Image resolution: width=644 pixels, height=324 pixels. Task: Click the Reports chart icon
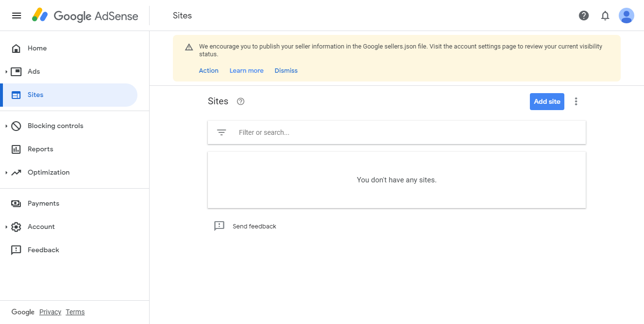[x=17, y=149]
